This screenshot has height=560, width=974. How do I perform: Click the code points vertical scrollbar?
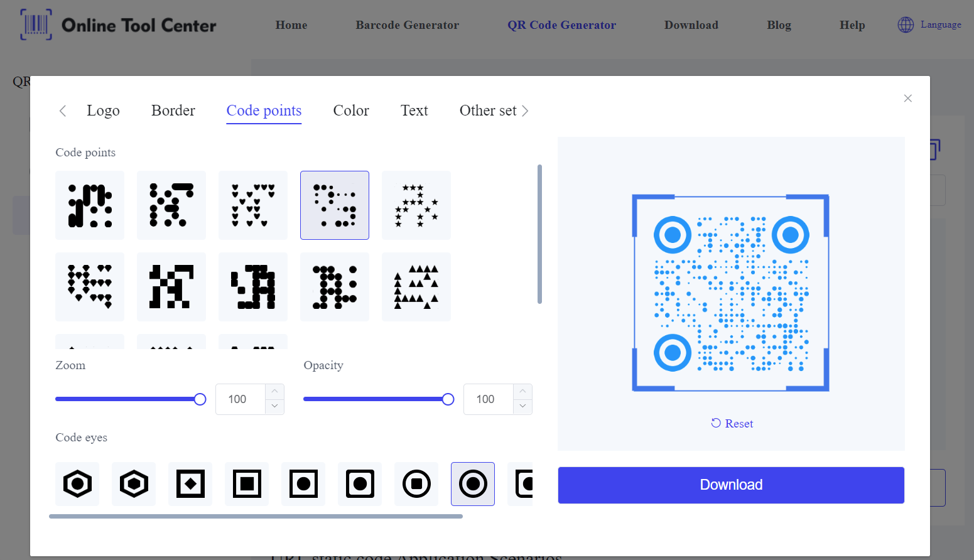539,234
